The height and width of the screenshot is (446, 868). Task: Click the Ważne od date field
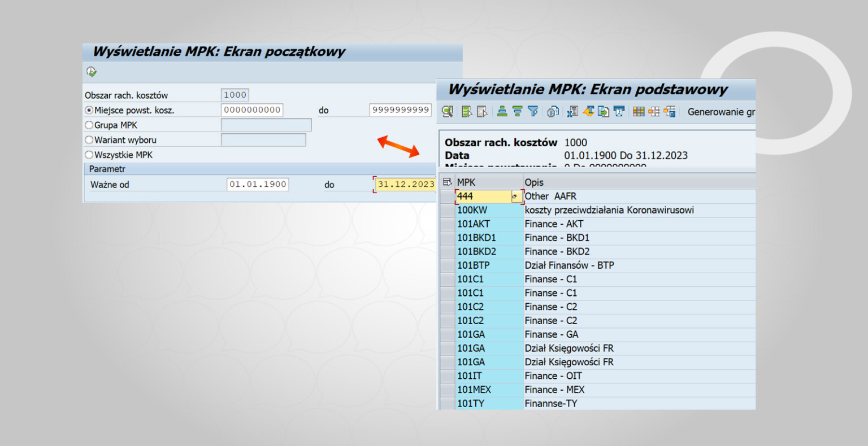(258, 184)
